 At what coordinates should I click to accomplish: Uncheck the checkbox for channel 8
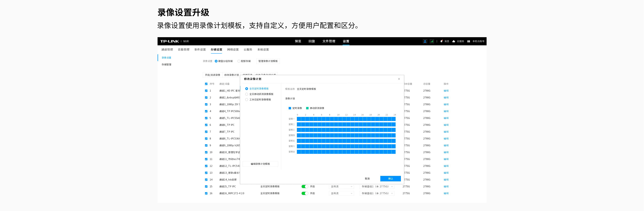coord(206,139)
